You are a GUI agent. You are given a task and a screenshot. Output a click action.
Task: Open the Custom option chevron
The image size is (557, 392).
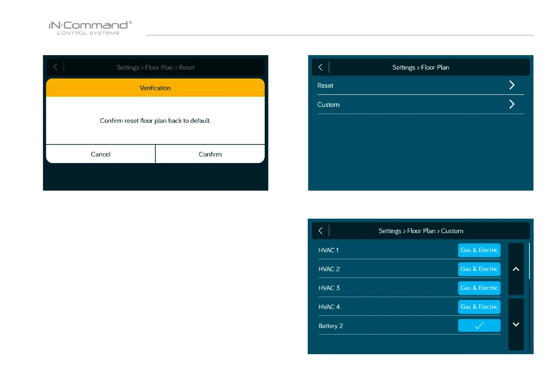(x=512, y=104)
